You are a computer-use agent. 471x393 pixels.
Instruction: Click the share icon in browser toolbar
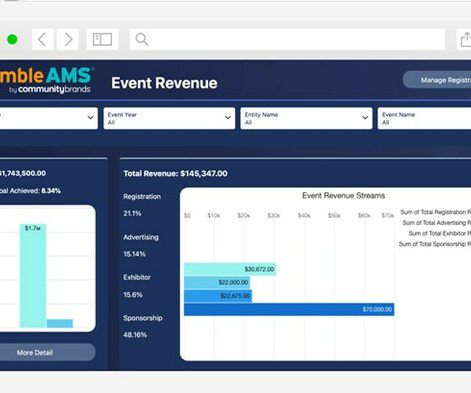click(465, 39)
